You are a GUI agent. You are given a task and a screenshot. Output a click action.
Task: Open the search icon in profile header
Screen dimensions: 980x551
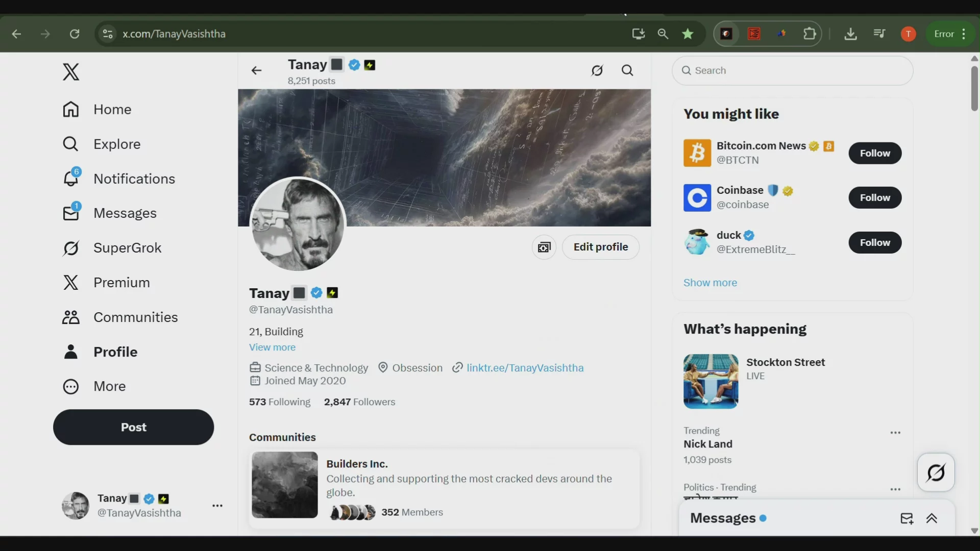point(627,70)
